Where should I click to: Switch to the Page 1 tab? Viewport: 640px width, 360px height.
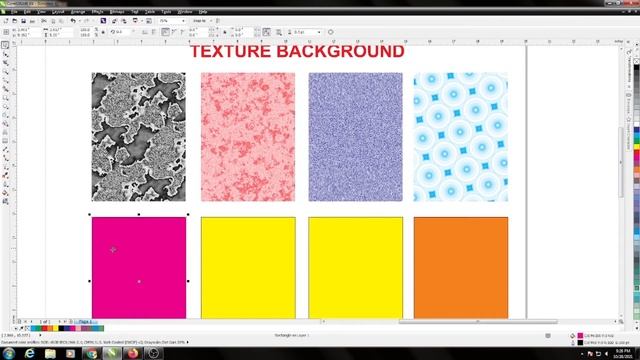pos(85,322)
